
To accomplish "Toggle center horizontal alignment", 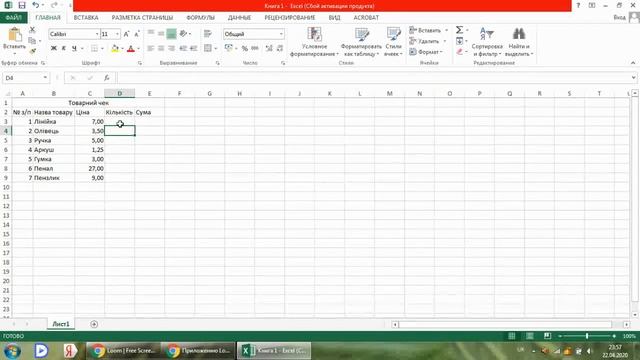I will tap(161, 48).
